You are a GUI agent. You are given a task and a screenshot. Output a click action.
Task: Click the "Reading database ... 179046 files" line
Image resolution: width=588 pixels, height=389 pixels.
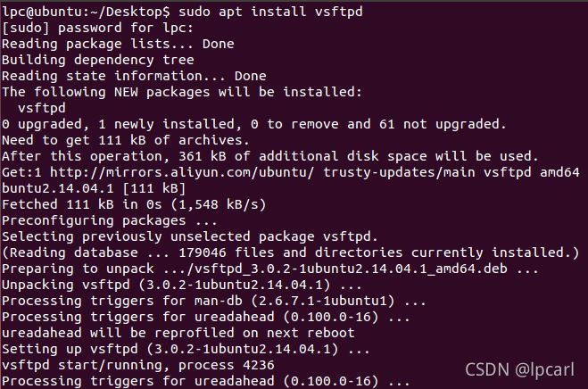[290, 252]
